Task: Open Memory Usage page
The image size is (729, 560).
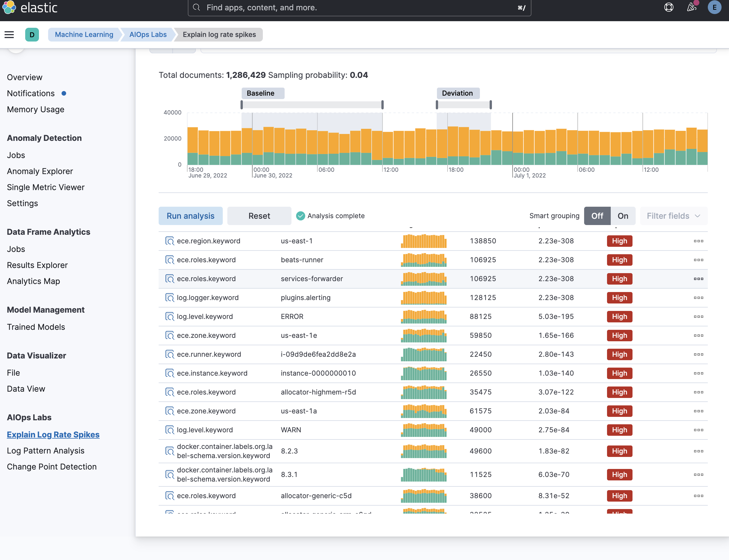Action: click(x=36, y=109)
